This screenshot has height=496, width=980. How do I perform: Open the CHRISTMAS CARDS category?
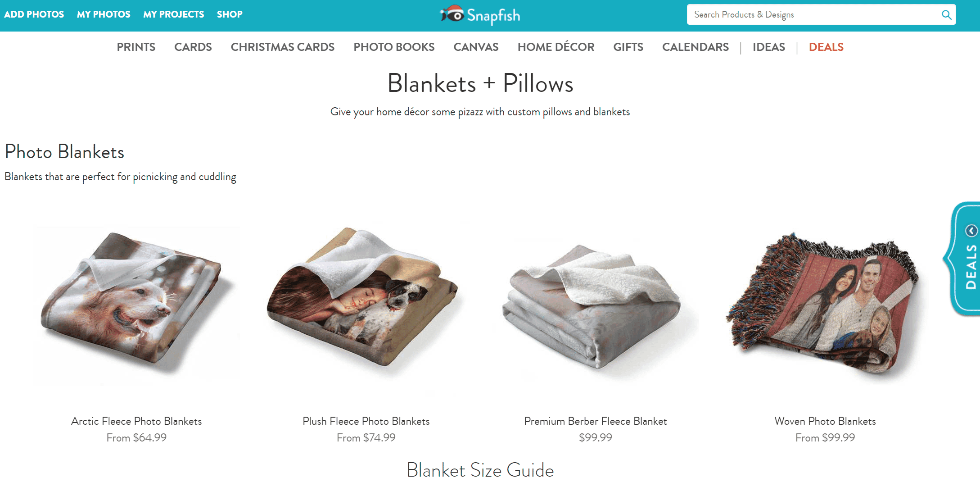pyautogui.click(x=283, y=47)
